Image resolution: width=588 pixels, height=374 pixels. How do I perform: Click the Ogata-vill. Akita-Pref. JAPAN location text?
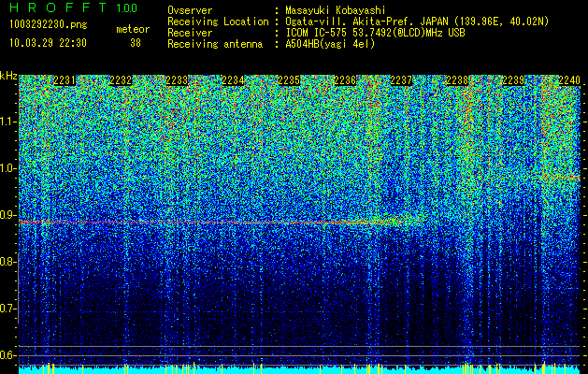pyautogui.click(x=417, y=22)
